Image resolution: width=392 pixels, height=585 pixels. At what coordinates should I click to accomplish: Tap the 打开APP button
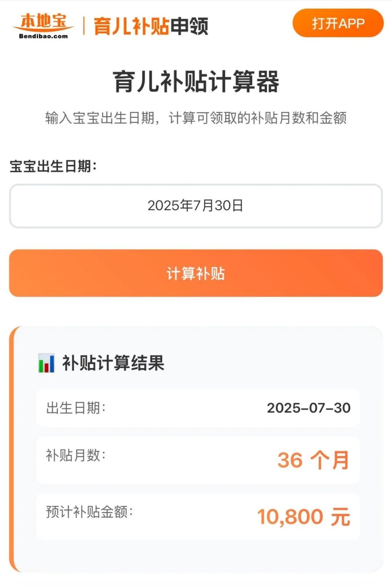[338, 24]
